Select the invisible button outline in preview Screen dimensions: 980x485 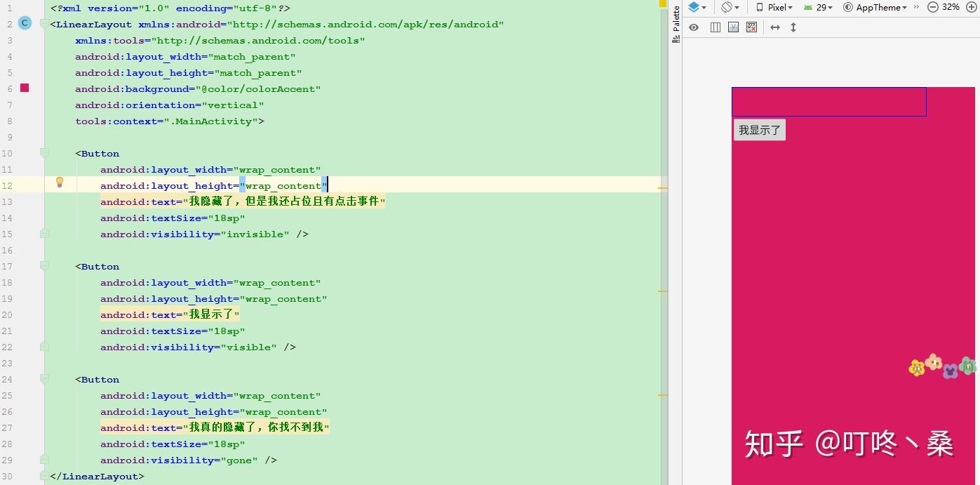[x=828, y=102]
